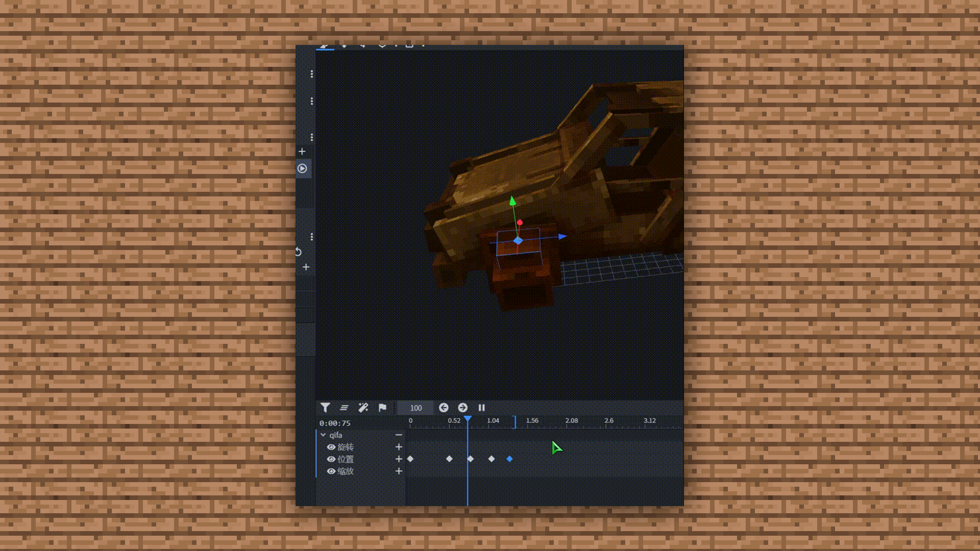Viewport: 980px width, 551px height.
Task: Pause the animation playback
Action: tap(481, 408)
